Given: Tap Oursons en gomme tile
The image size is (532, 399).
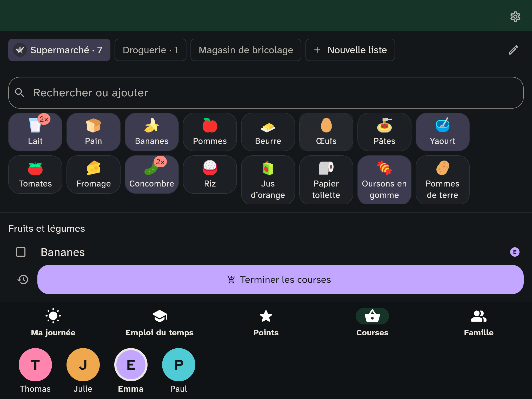Looking at the screenshot, I should 384,180.
